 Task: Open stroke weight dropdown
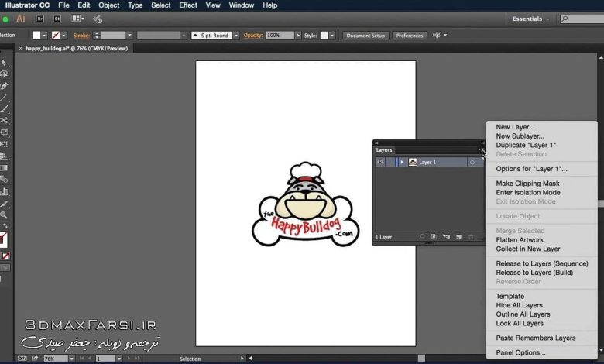tap(130, 36)
